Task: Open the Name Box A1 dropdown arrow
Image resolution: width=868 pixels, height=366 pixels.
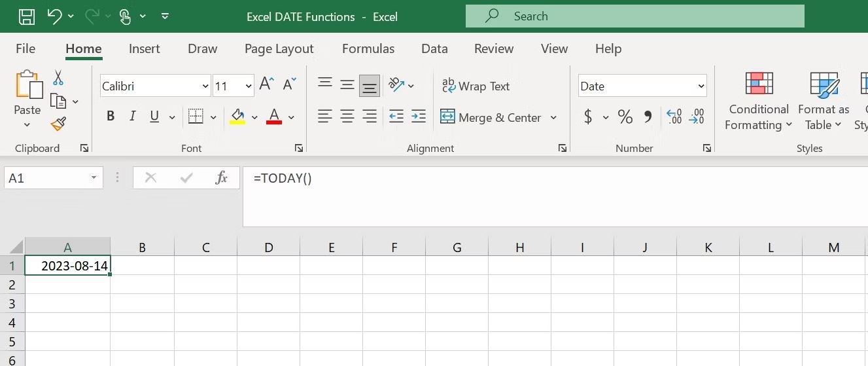Action: [x=94, y=178]
